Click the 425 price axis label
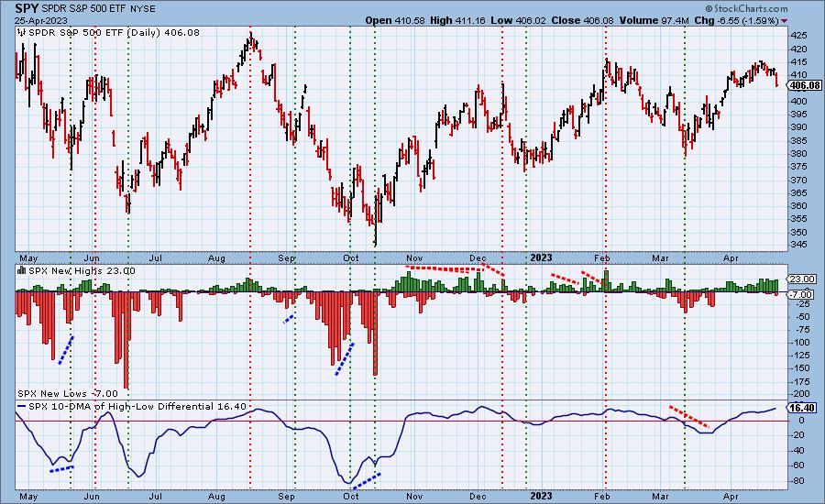This screenshot has width=825, height=504. (x=799, y=36)
